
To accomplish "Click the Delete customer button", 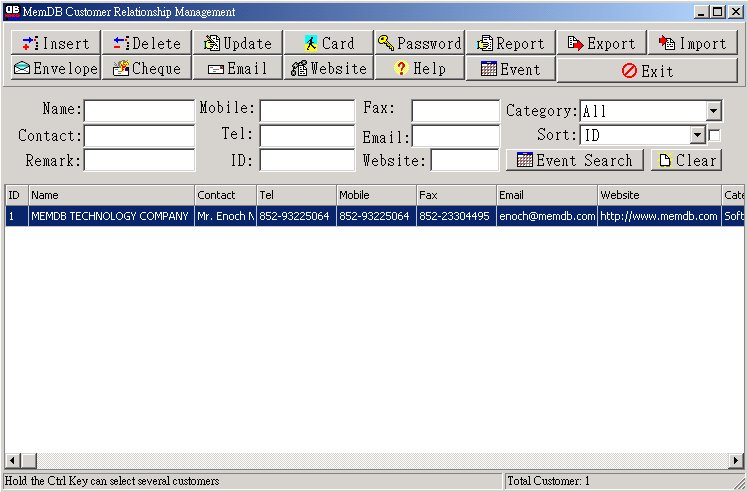I will (x=147, y=43).
